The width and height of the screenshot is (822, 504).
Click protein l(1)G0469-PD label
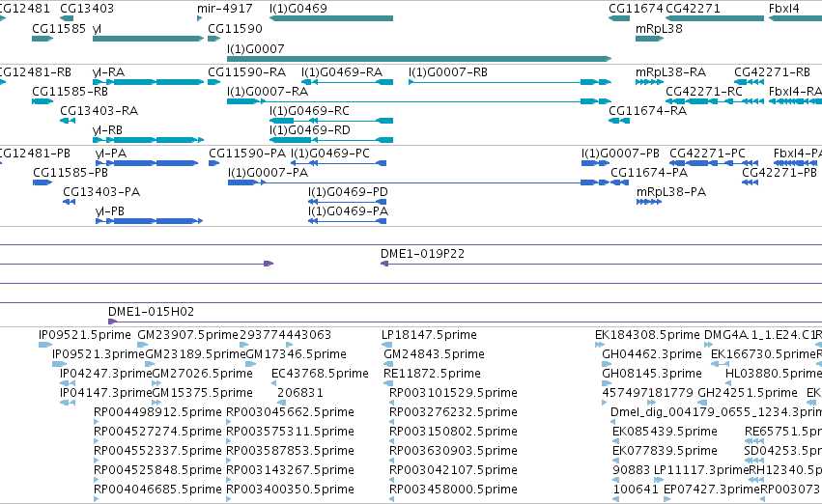tap(348, 192)
